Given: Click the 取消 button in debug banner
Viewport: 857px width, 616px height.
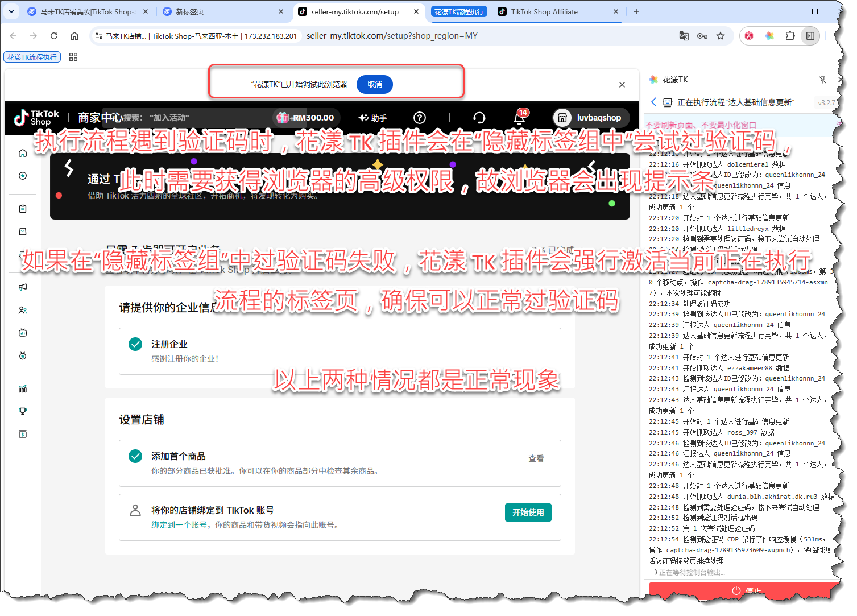Looking at the screenshot, I should click(375, 84).
